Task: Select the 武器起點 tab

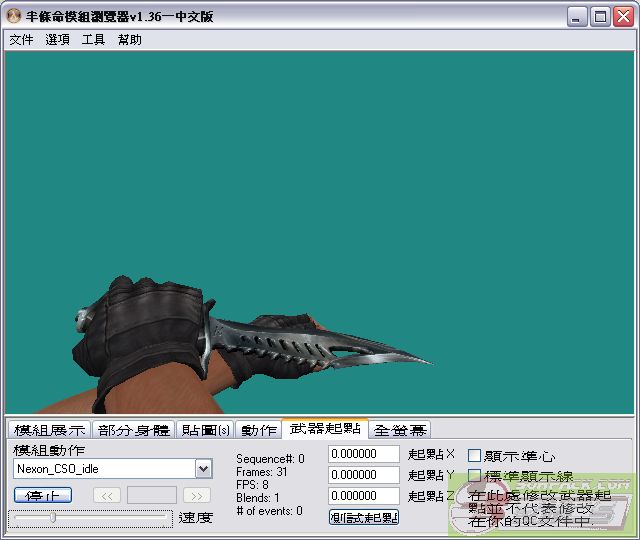Action: point(325,429)
